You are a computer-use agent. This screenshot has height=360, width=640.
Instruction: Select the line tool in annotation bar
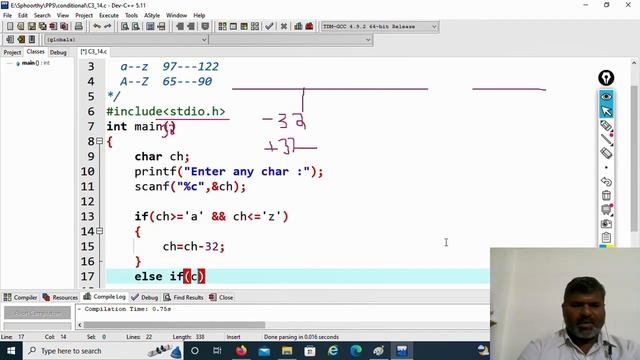pyautogui.click(x=606, y=140)
